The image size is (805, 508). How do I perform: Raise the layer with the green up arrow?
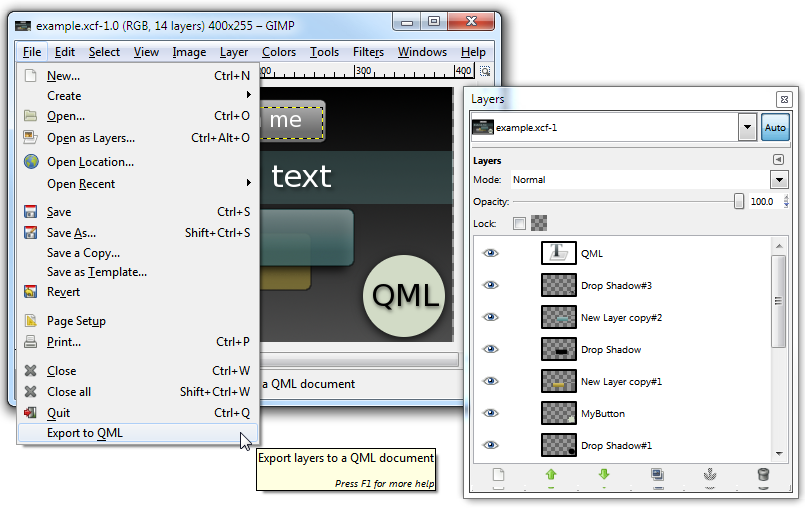551,475
